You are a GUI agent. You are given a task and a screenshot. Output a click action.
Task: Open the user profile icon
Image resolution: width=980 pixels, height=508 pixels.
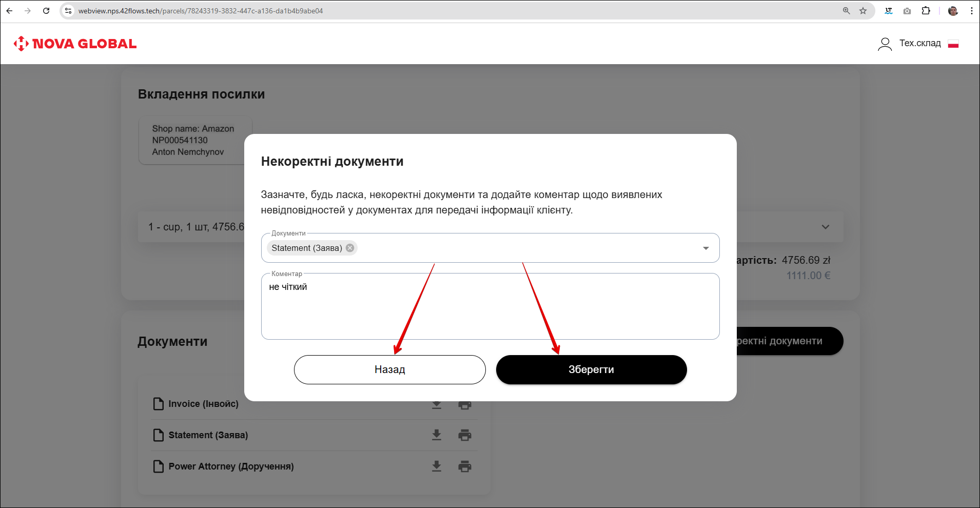[885, 44]
